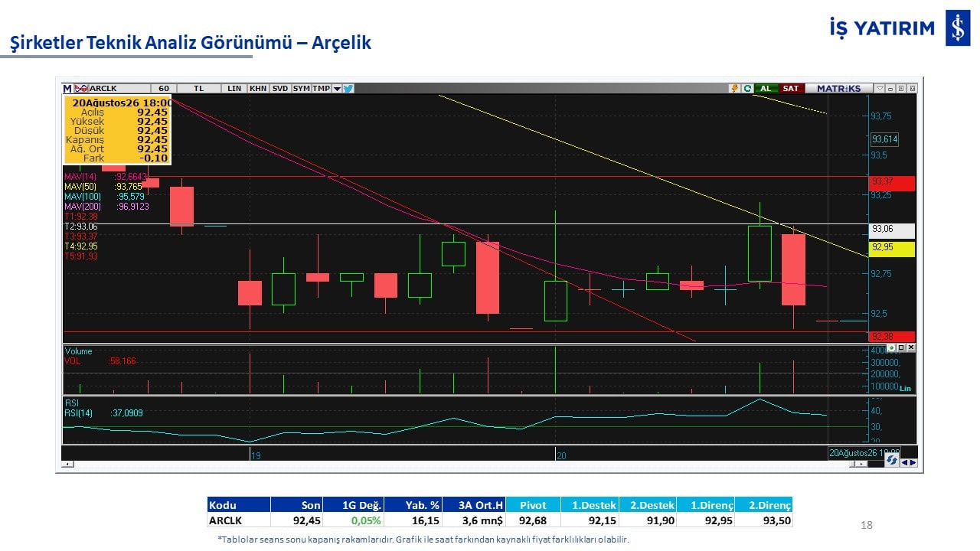Click the Matriks M logo icon
This screenshot has width=980, height=551.
[x=67, y=89]
